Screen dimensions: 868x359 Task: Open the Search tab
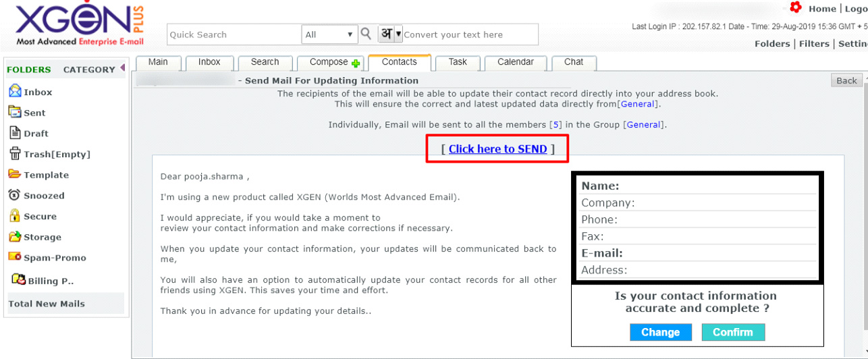[x=265, y=62]
